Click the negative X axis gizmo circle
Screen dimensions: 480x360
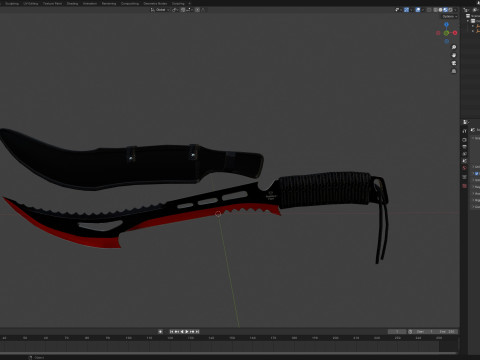pyautogui.click(x=438, y=33)
